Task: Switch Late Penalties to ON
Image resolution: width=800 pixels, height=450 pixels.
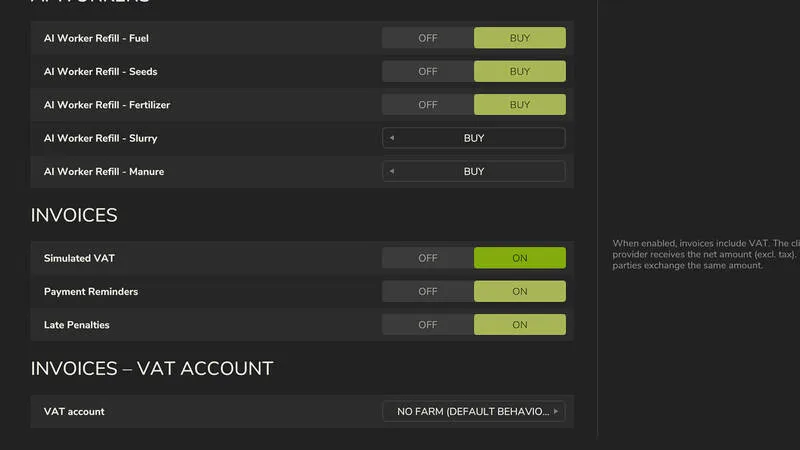Action: [519, 324]
